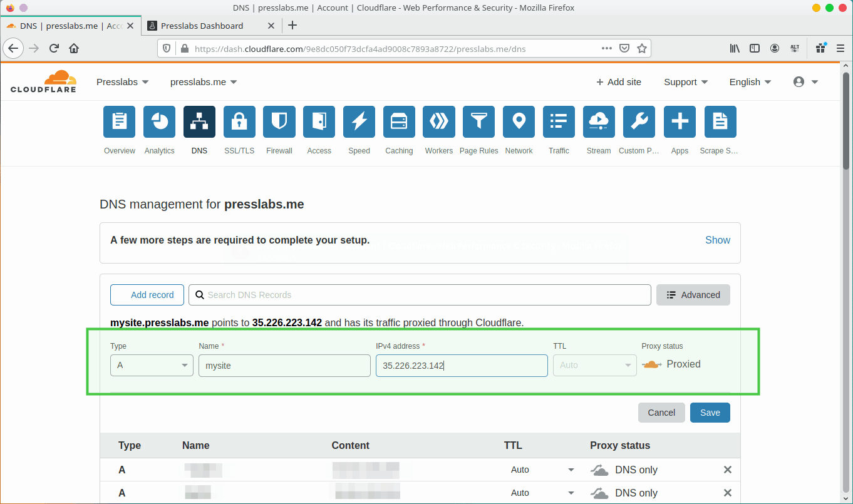
Task: Open the Caching section icon
Action: click(x=399, y=121)
